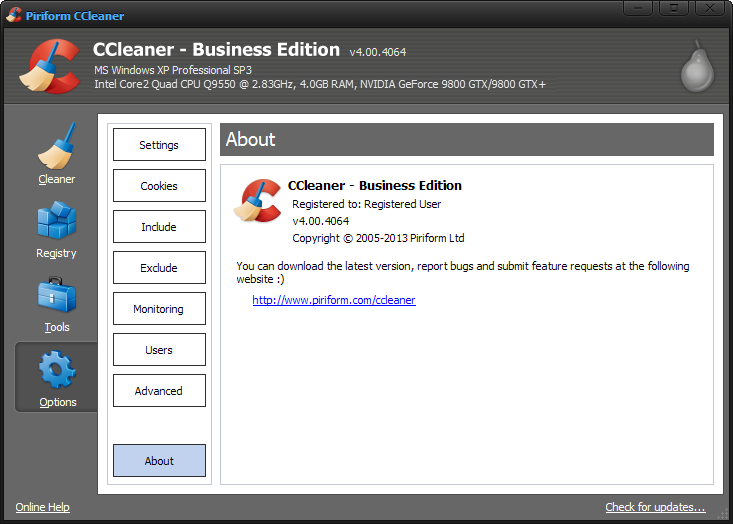Click the Options label in sidebar

(57, 402)
